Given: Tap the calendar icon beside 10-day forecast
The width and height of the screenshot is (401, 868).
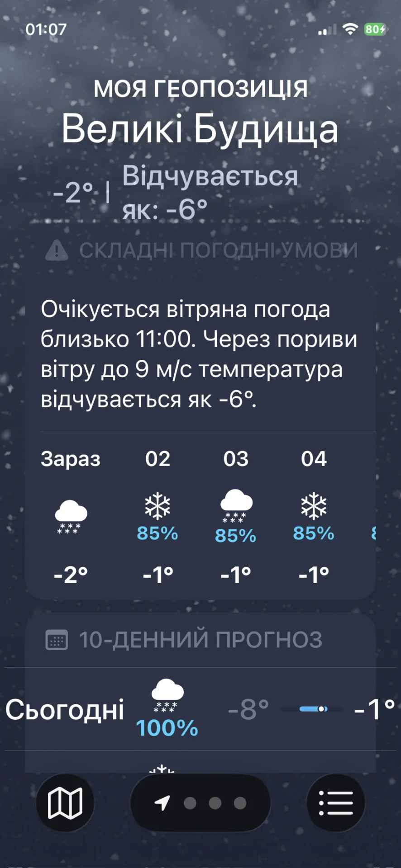Looking at the screenshot, I should pos(57,640).
